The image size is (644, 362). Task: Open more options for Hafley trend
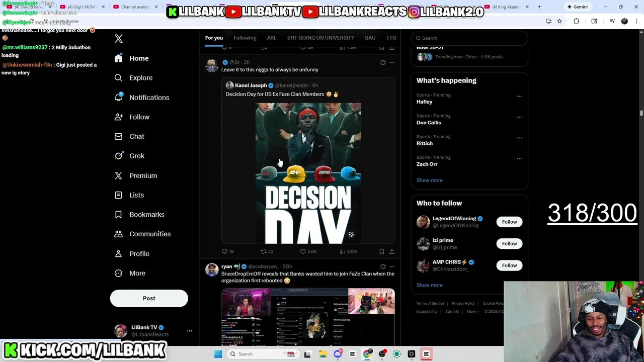coord(519,96)
